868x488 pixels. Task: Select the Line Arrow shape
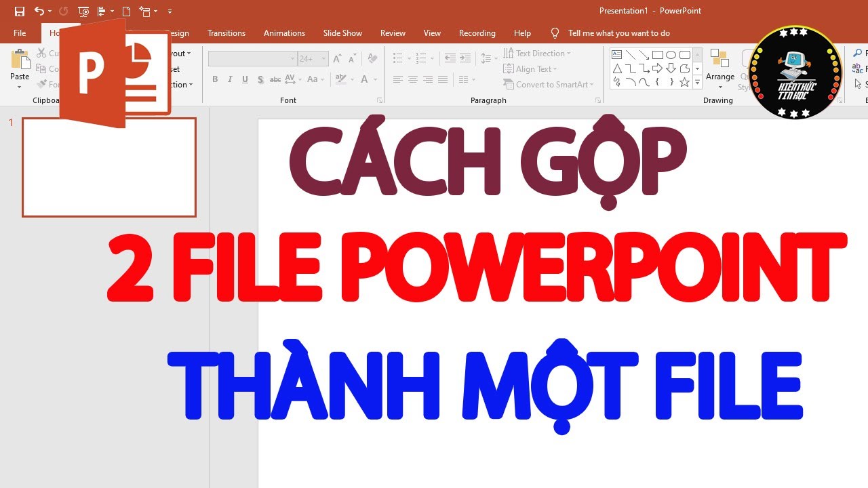[644, 55]
